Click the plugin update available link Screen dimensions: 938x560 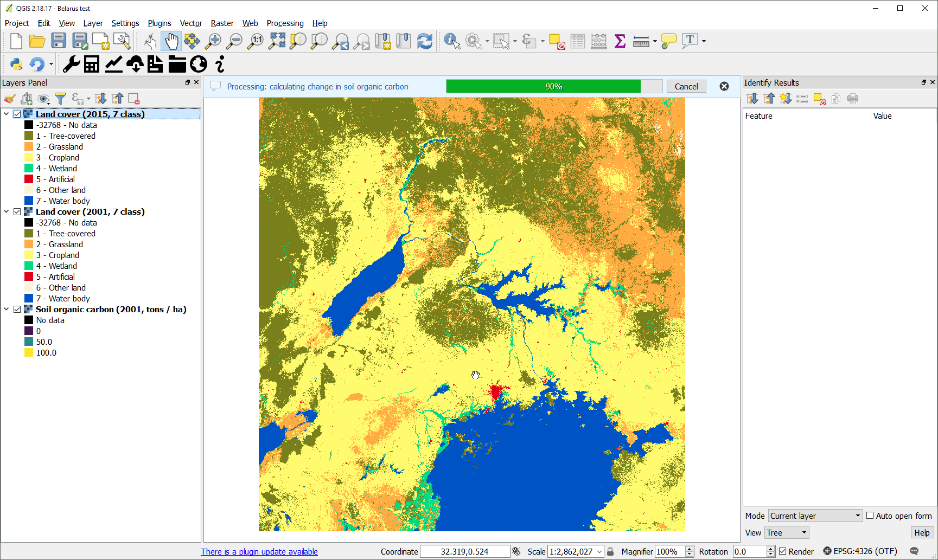259,552
